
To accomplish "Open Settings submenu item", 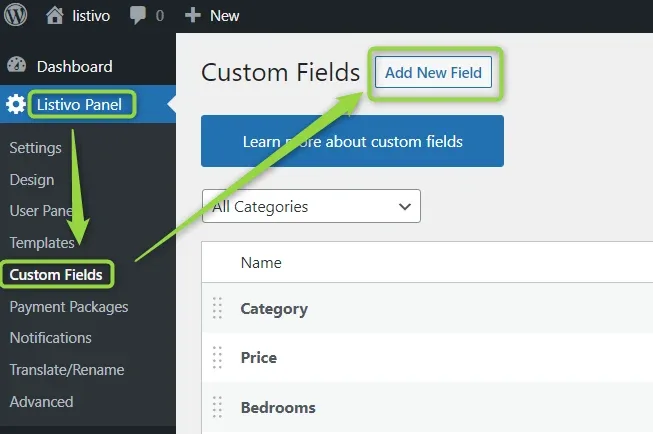I will (x=35, y=148).
